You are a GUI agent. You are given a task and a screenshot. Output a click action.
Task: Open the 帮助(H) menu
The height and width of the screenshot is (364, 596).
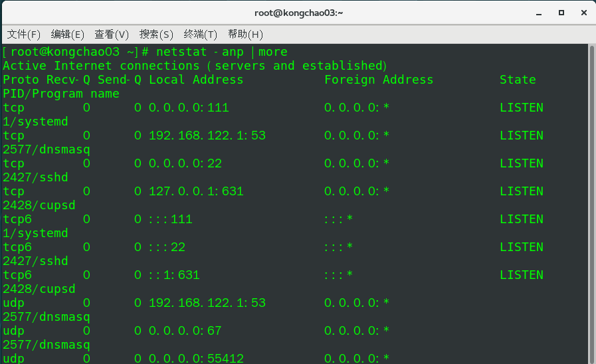click(x=245, y=35)
